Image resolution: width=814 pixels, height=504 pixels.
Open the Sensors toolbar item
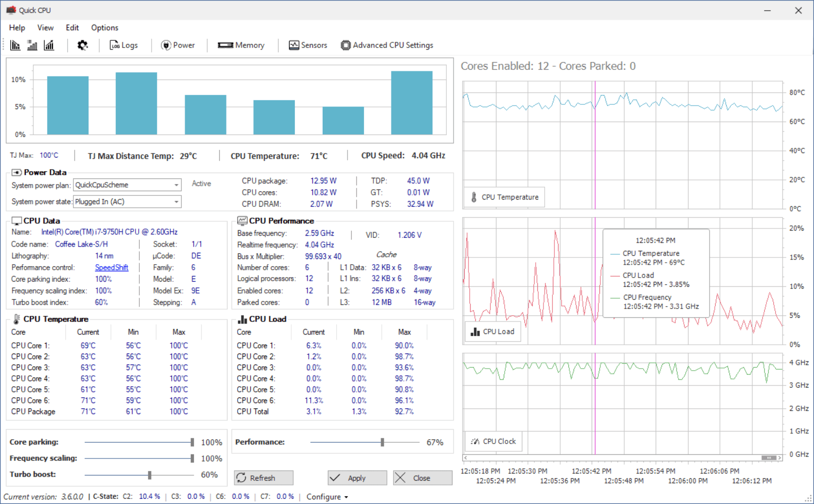click(308, 45)
